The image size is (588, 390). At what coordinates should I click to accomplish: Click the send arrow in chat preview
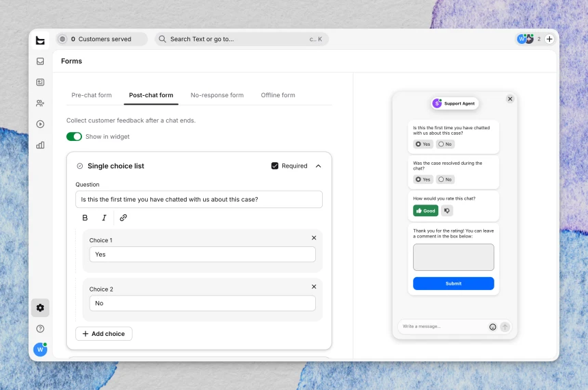coord(505,327)
